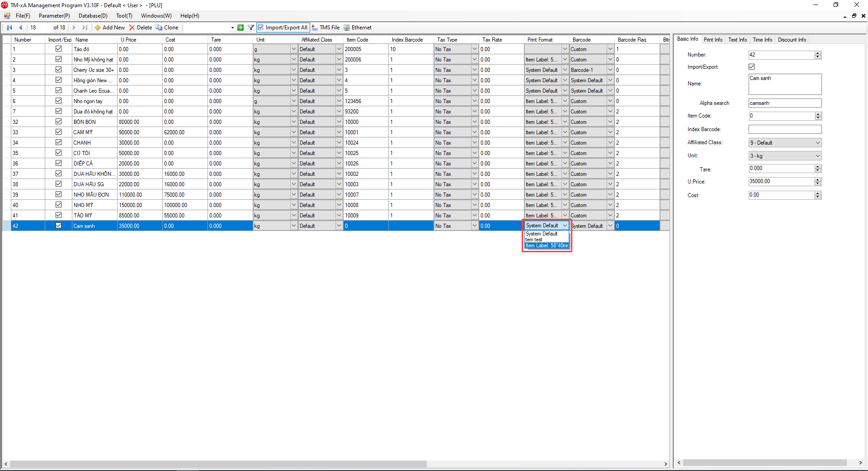The width and height of the screenshot is (868, 471).
Task: Click the current record number field
Action: coord(39,28)
